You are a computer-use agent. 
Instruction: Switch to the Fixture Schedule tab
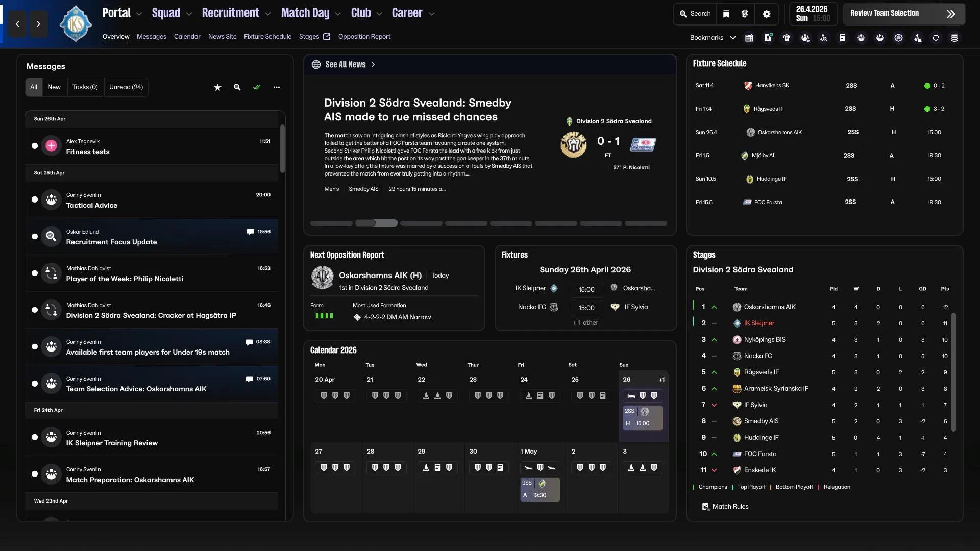267,37
